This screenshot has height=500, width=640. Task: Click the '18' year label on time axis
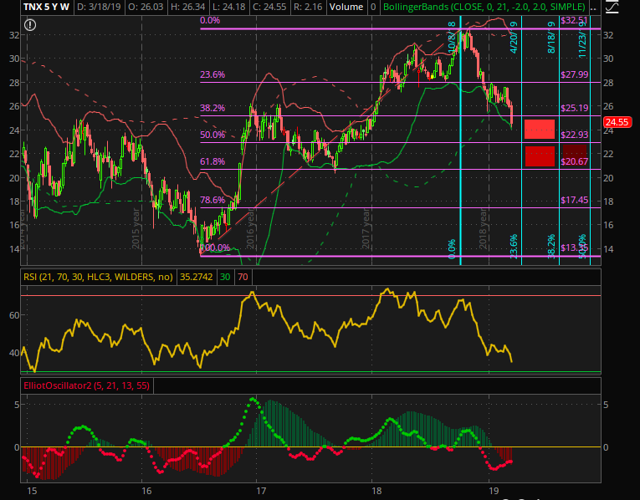coord(377,490)
